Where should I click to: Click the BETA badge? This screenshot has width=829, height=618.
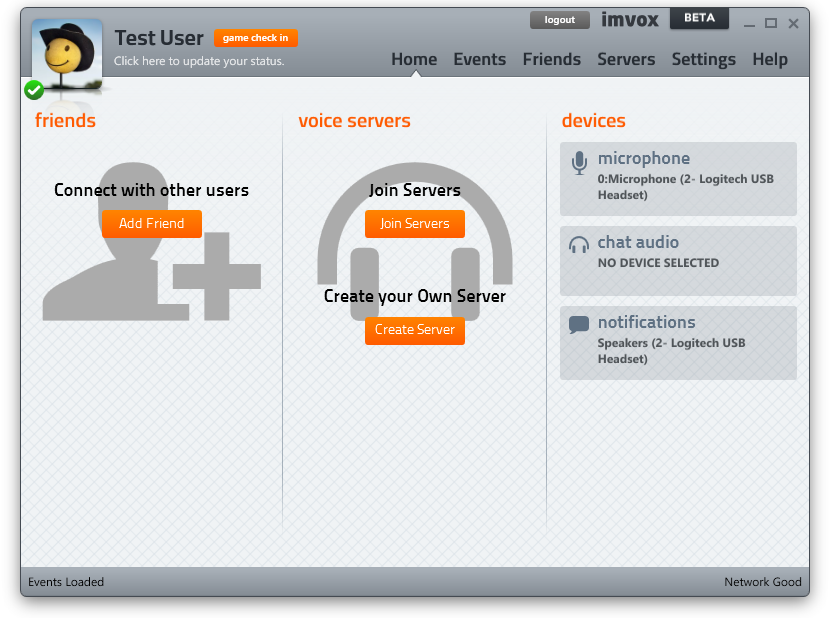(699, 18)
